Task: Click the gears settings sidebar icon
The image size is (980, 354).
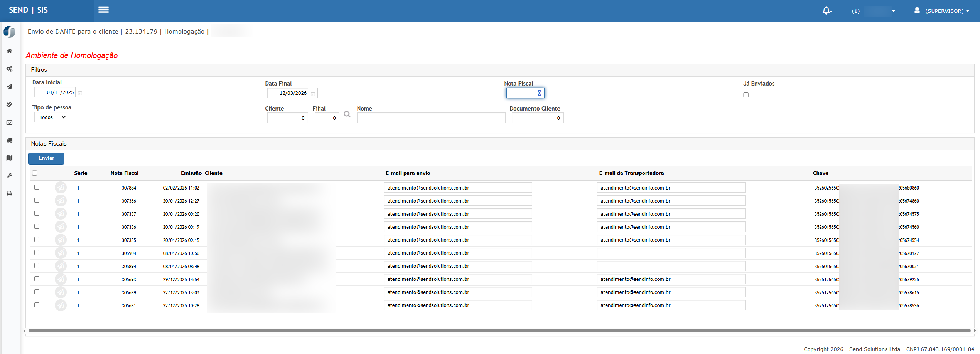Action: click(9, 69)
